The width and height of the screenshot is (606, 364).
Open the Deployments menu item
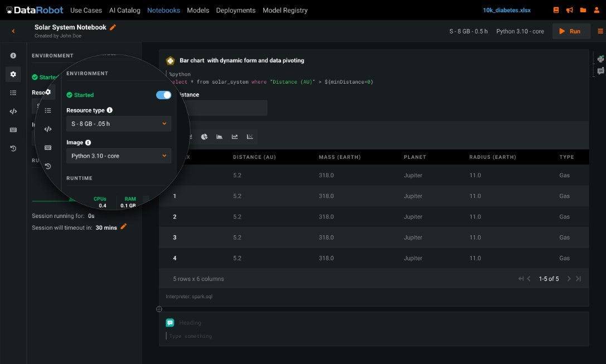[x=236, y=11]
